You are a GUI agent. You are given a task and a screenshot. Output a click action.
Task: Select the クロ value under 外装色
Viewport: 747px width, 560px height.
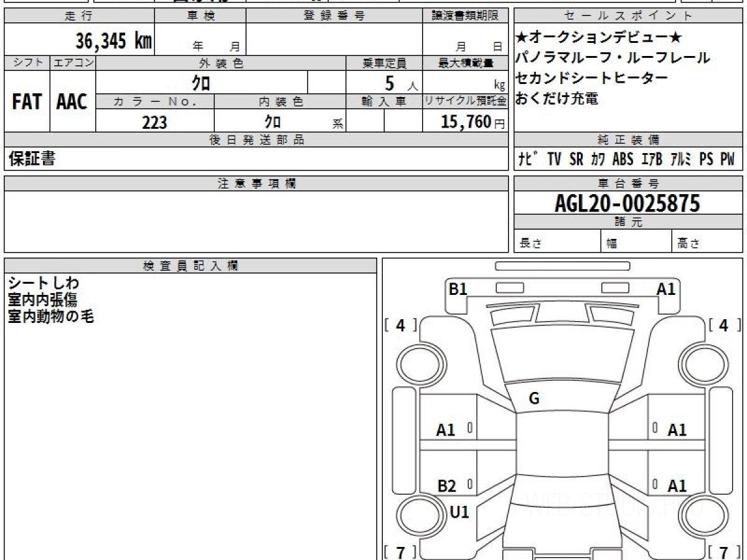click(x=201, y=82)
